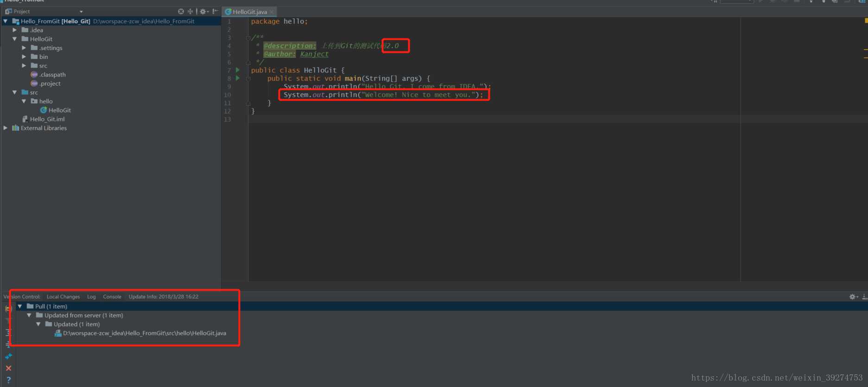Viewport: 868px width, 387px height.
Task: Select updated HelloGit.java path in Pull tree
Action: click(x=145, y=333)
